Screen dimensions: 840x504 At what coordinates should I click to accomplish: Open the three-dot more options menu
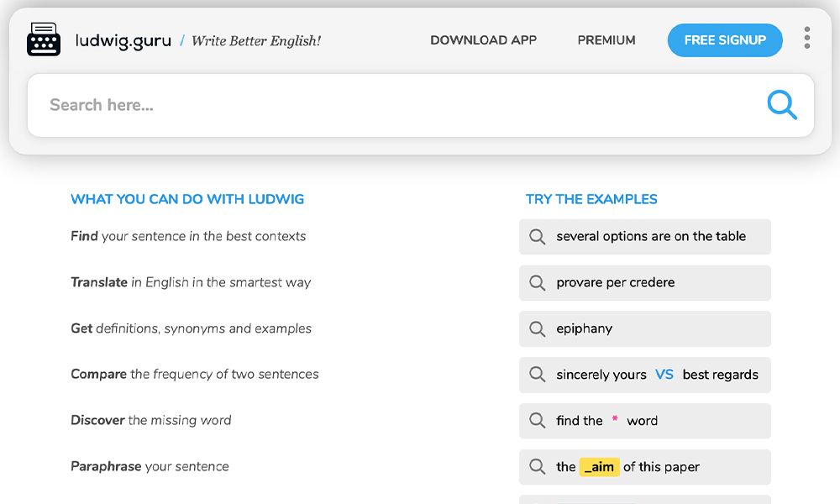(x=806, y=38)
